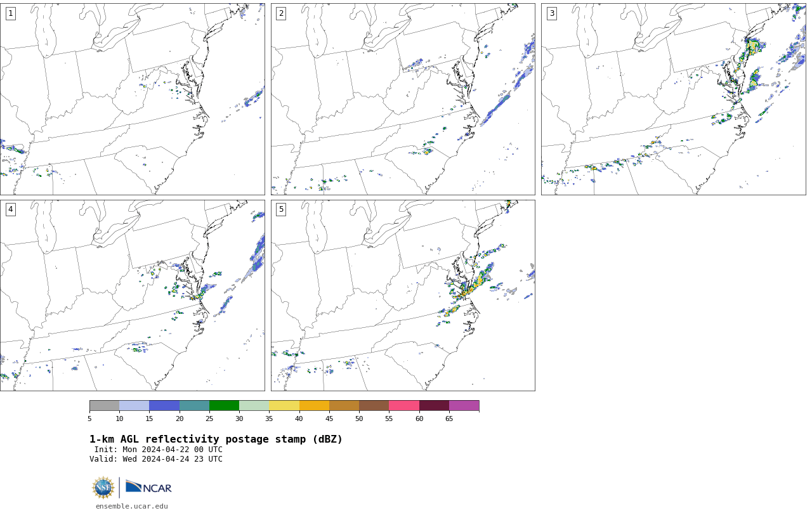Open ensemble member 1 map panel
The height and width of the screenshot is (513, 812).
(x=132, y=99)
